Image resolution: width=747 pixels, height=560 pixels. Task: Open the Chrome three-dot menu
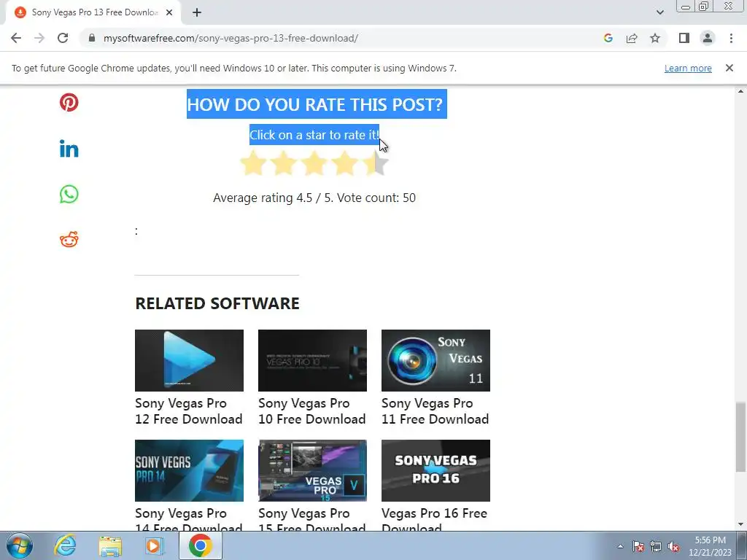(731, 38)
